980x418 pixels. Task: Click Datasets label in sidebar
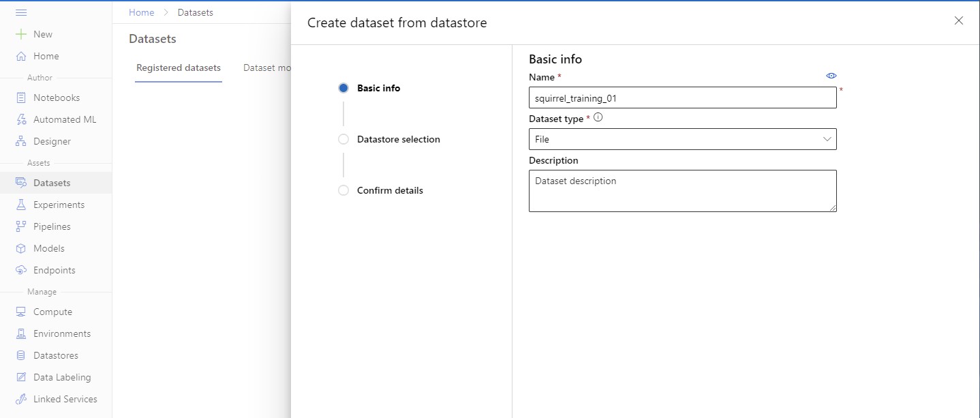coord(52,183)
